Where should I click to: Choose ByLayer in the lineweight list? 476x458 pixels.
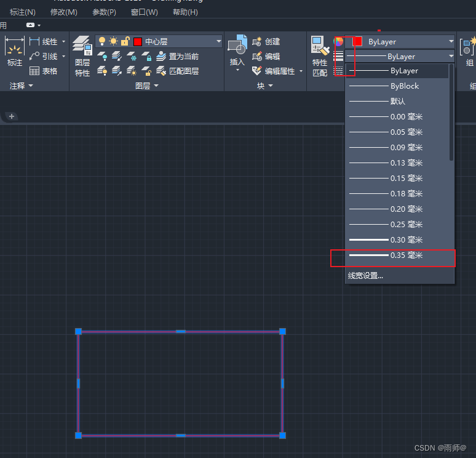[x=397, y=71]
